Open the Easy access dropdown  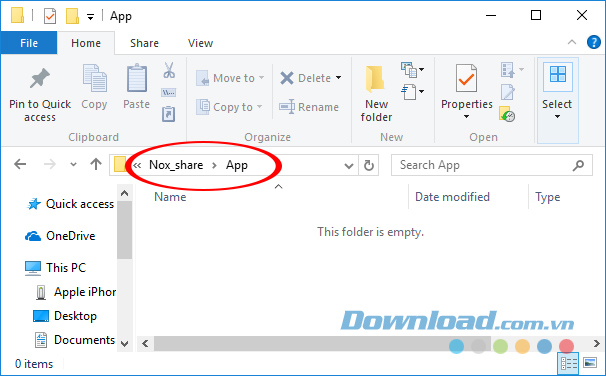(x=413, y=92)
